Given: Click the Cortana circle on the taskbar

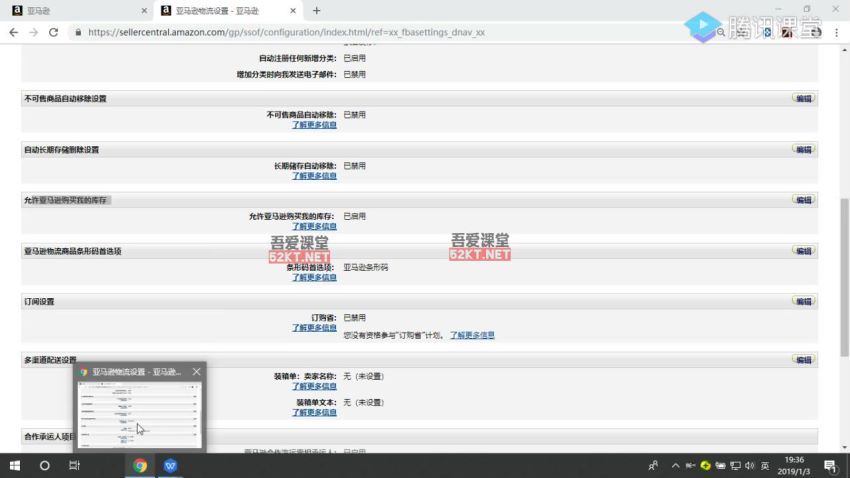Looking at the screenshot, I should click(x=44, y=466).
